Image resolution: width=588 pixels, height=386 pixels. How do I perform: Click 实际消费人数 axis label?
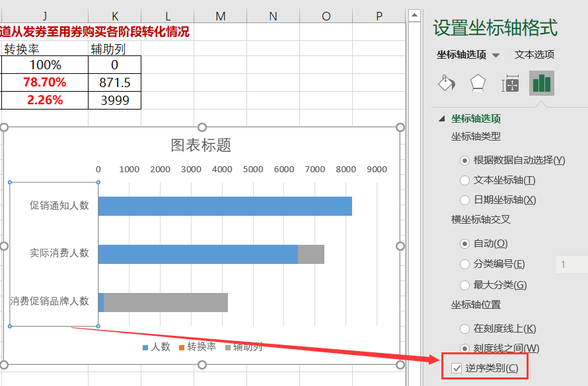(59, 253)
